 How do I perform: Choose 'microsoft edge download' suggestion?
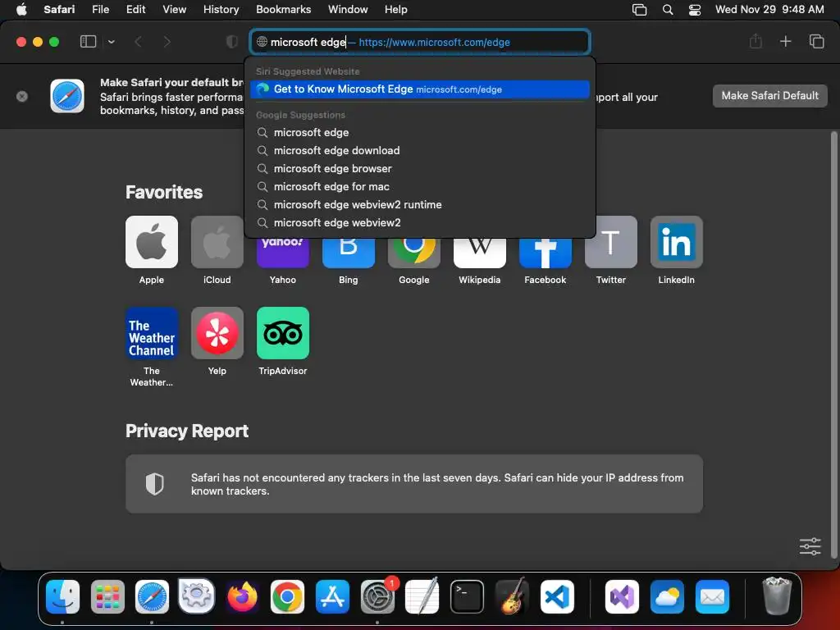(x=420, y=151)
